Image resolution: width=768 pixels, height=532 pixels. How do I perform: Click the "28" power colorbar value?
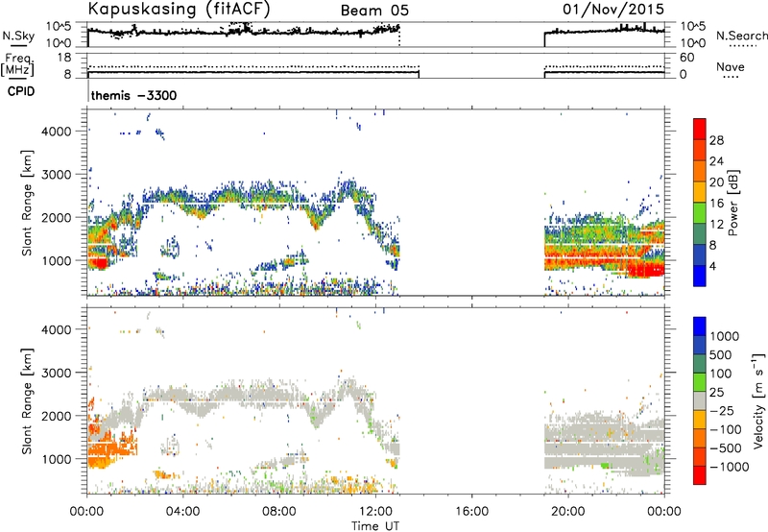click(716, 140)
